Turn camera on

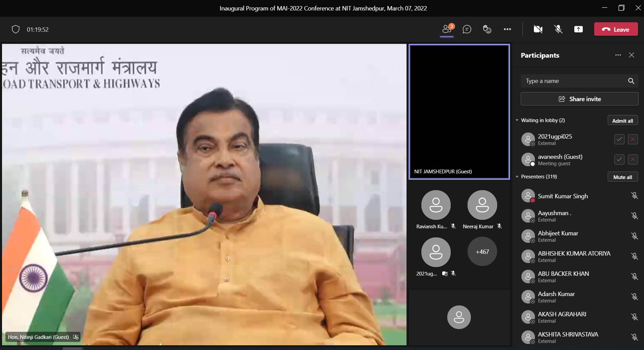point(538,29)
